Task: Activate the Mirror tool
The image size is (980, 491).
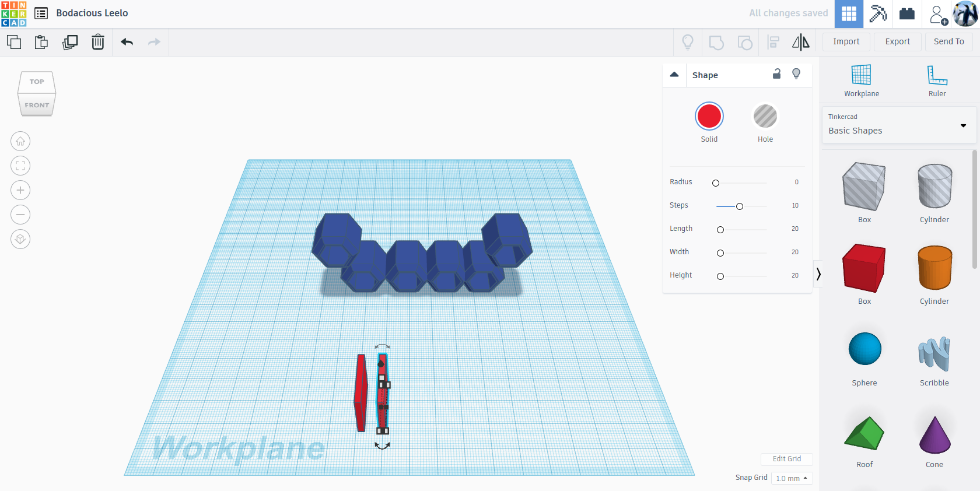Action: [x=801, y=42]
